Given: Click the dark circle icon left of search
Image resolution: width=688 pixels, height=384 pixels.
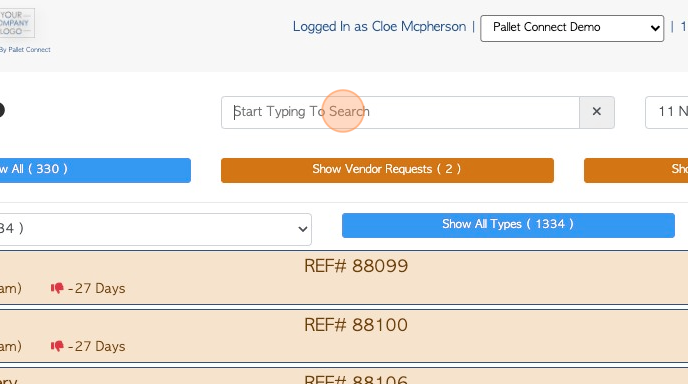Looking at the screenshot, I should click(x=1, y=110).
